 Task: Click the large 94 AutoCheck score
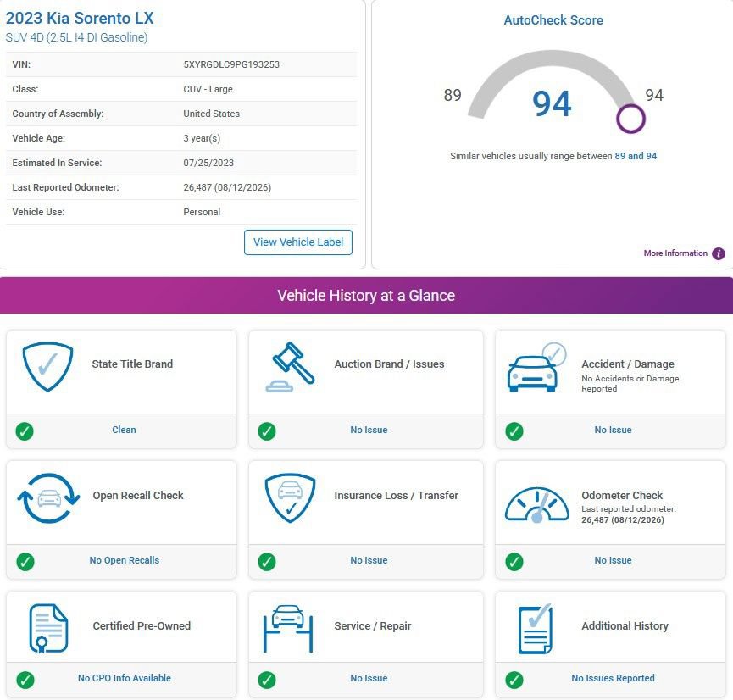(552, 103)
